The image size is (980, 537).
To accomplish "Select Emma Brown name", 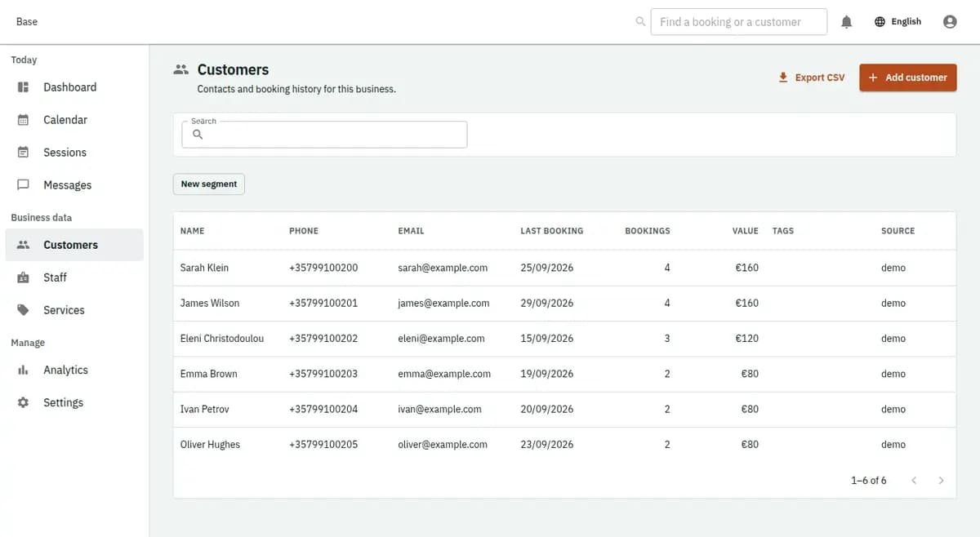I will pyautogui.click(x=209, y=374).
